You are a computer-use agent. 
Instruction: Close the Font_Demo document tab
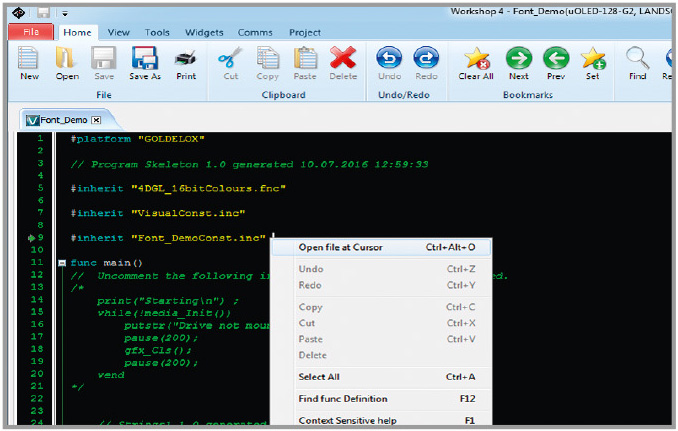point(97,119)
